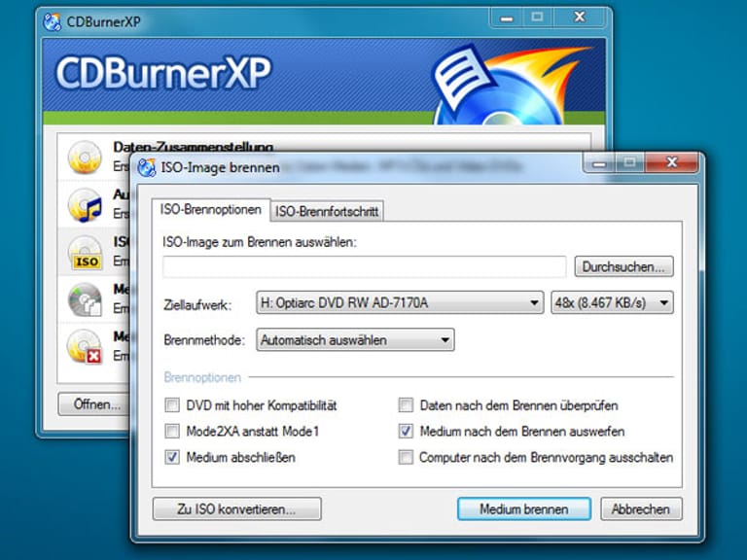
Task: Click the ISO-Image brennen dialog title icon
Action: [x=146, y=167]
